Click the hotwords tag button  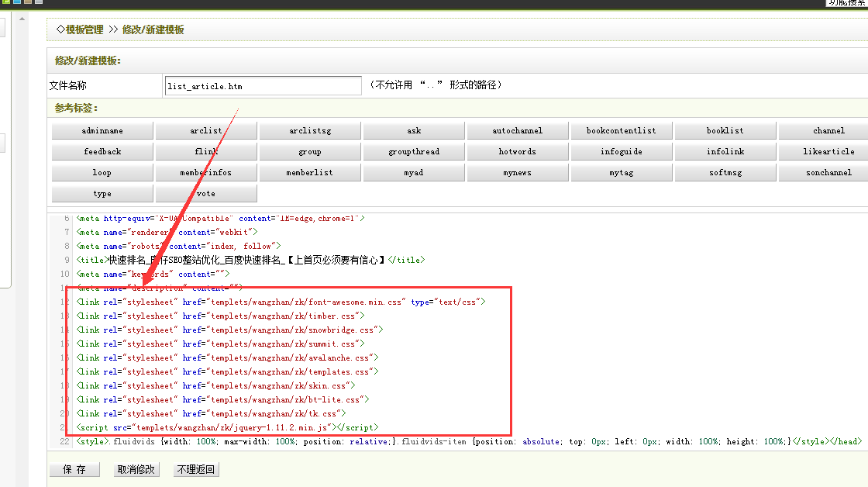[x=518, y=152]
